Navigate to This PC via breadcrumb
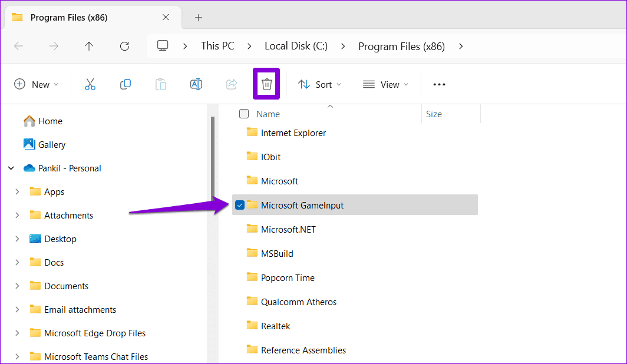Viewport: 627px width, 364px height. coord(217,46)
